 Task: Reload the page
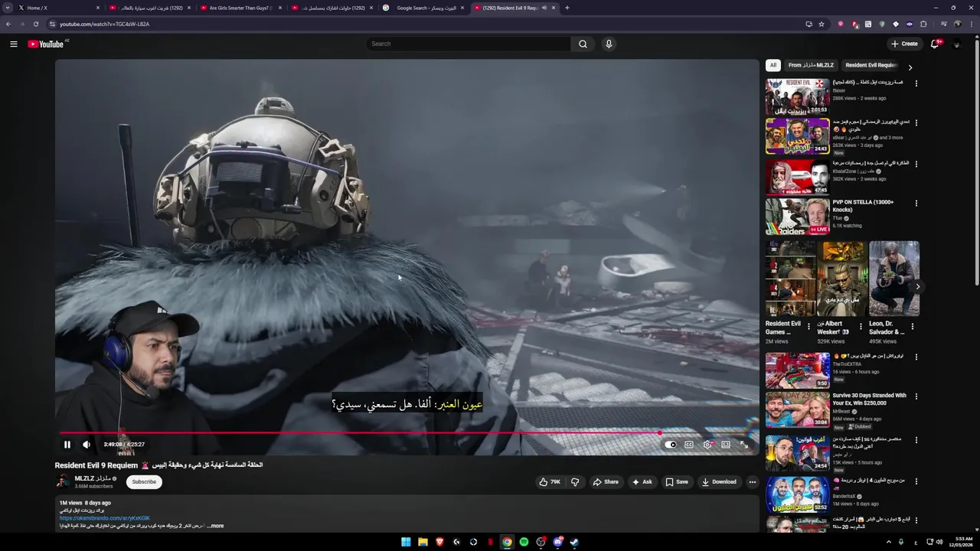[35, 24]
